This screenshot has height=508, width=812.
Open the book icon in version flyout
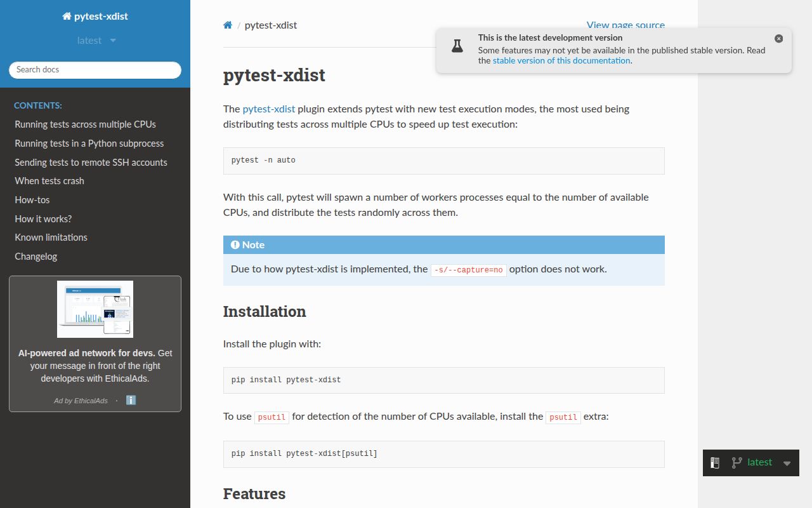715,463
